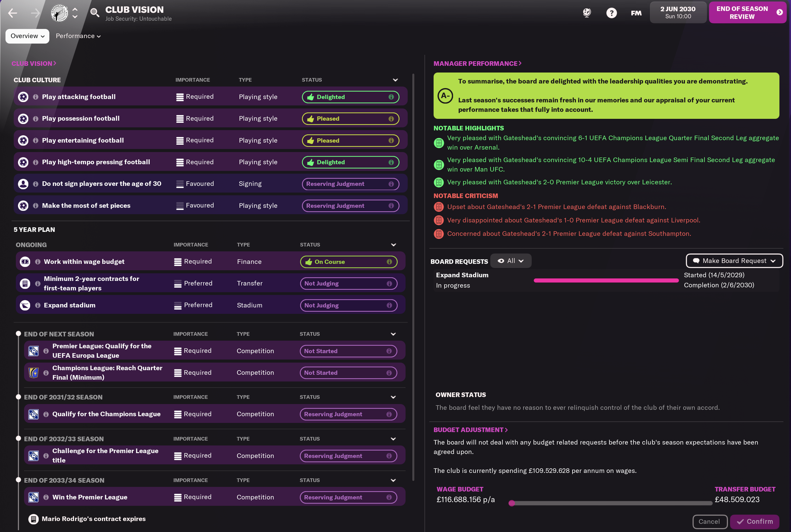The width and height of the screenshot is (791, 532).
Task: Click person icon for Do not sign players over 30
Action: click(x=23, y=184)
